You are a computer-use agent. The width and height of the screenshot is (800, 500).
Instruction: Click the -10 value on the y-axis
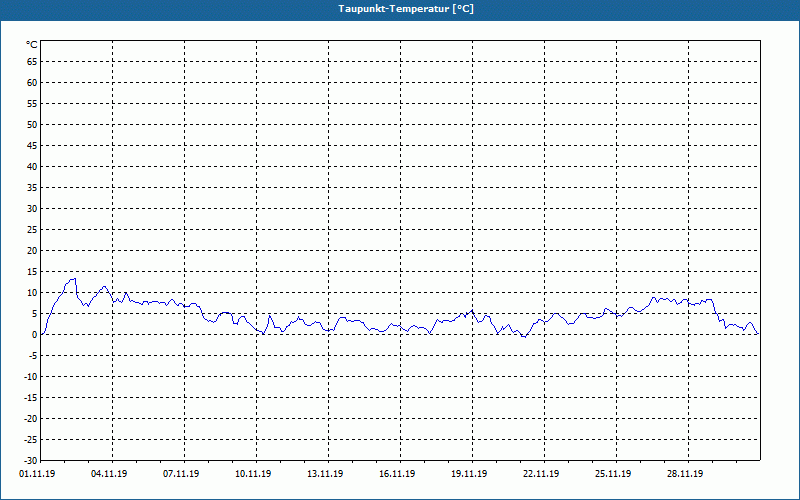coord(31,377)
